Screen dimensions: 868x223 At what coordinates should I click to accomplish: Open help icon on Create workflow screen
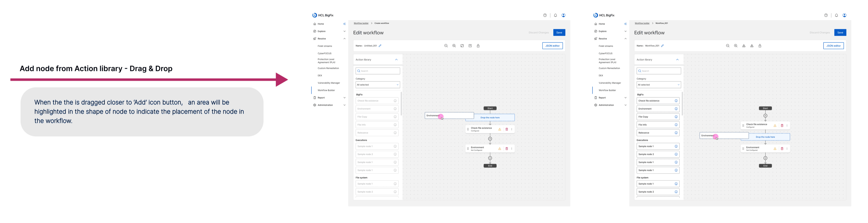(x=545, y=15)
